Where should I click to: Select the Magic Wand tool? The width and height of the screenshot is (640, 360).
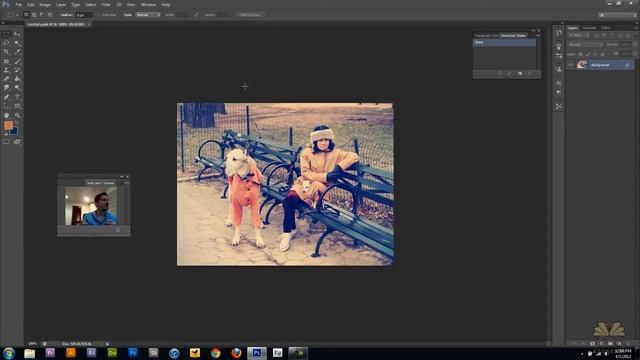pos(17,43)
